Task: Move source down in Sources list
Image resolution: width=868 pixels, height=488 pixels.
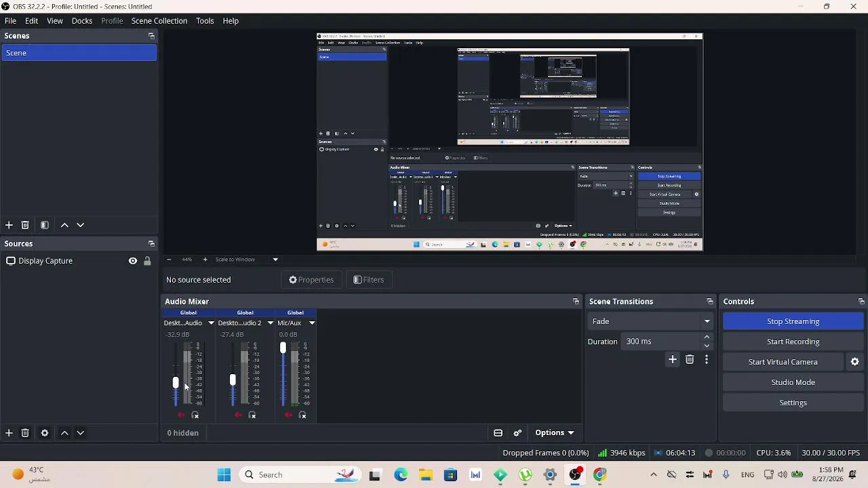Action: tap(80, 432)
